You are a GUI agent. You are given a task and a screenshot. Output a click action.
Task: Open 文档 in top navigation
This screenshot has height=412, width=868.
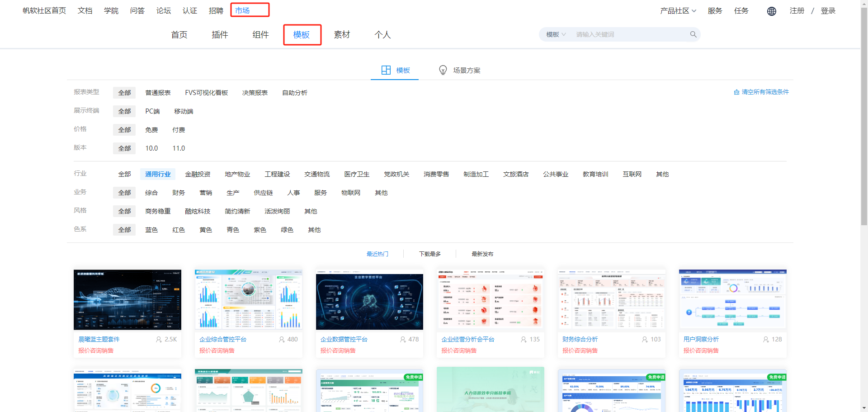85,10
